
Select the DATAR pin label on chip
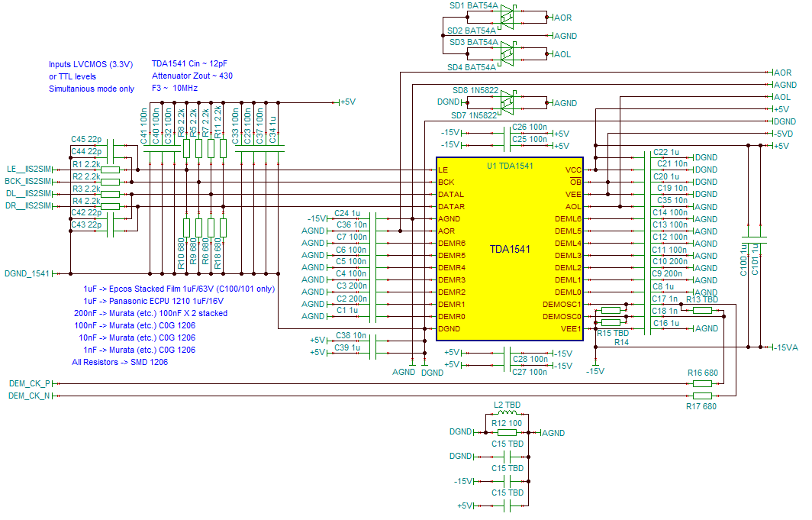click(452, 207)
